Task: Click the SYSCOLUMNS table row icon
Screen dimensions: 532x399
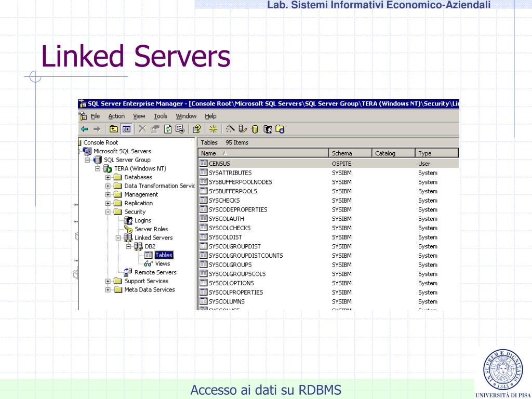Action: (204, 301)
